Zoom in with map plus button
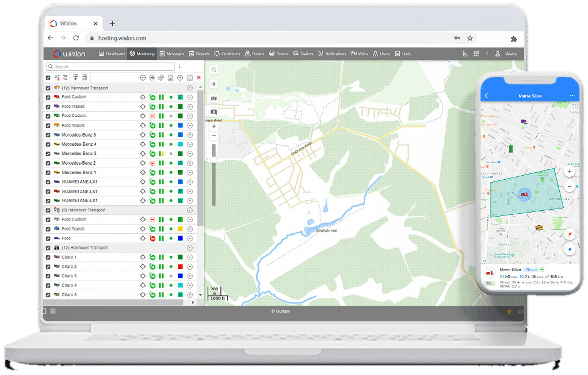Screen dimensions: 588x375 pyautogui.click(x=214, y=127)
